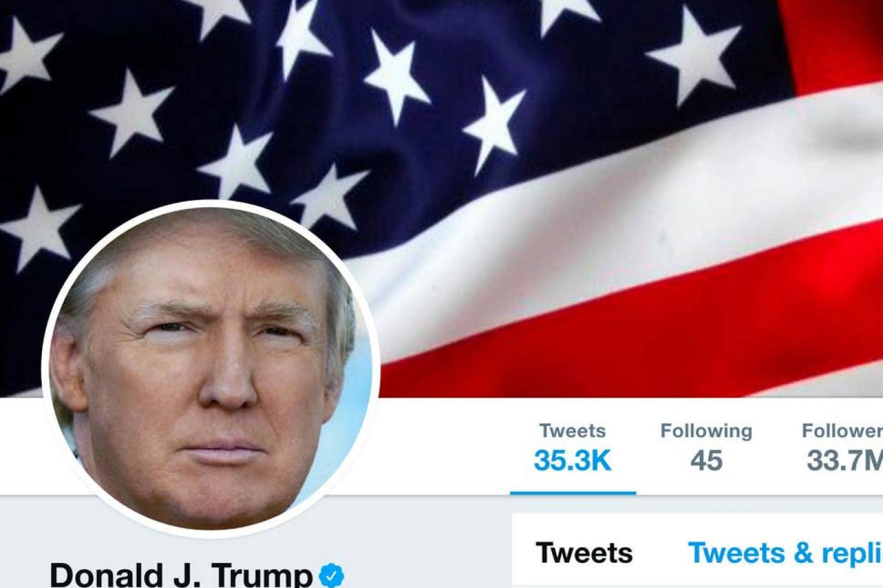
Task: Click the Following label in stats bar
Action: (x=706, y=431)
